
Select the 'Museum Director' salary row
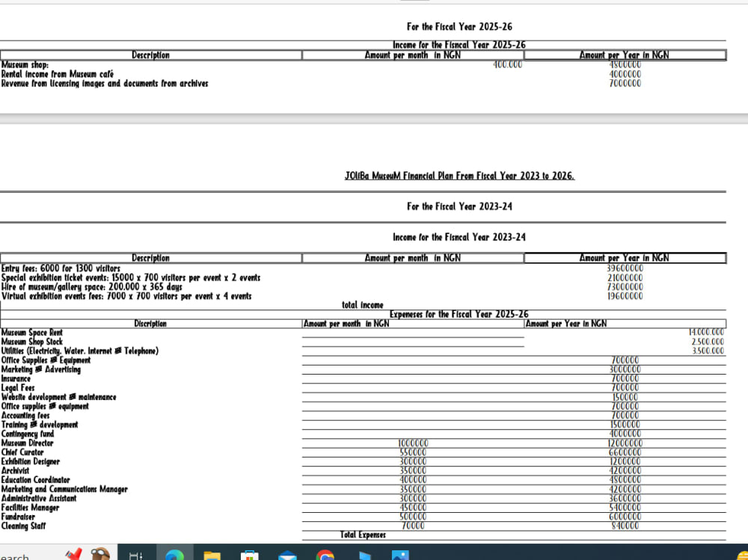click(27, 443)
